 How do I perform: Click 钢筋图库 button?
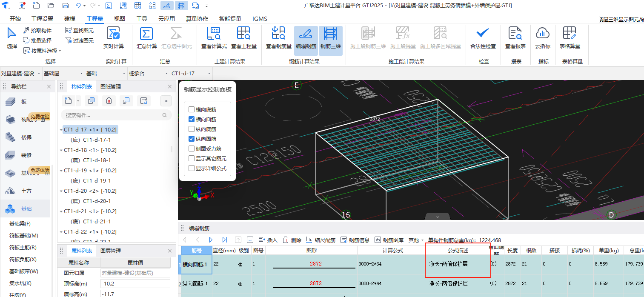389,240
